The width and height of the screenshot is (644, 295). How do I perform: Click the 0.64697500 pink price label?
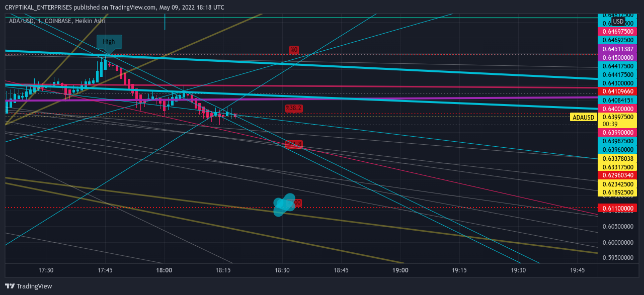click(x=617, y=31)
